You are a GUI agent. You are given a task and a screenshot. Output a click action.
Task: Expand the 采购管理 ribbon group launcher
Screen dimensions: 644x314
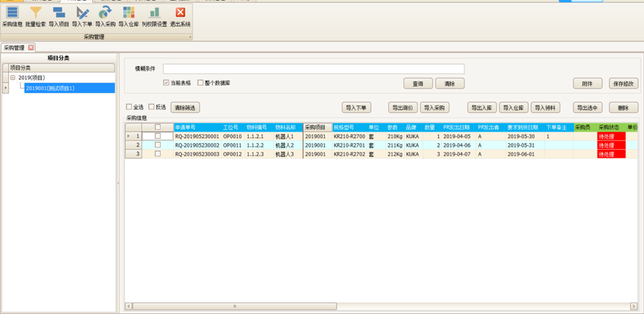pos(190,36)
